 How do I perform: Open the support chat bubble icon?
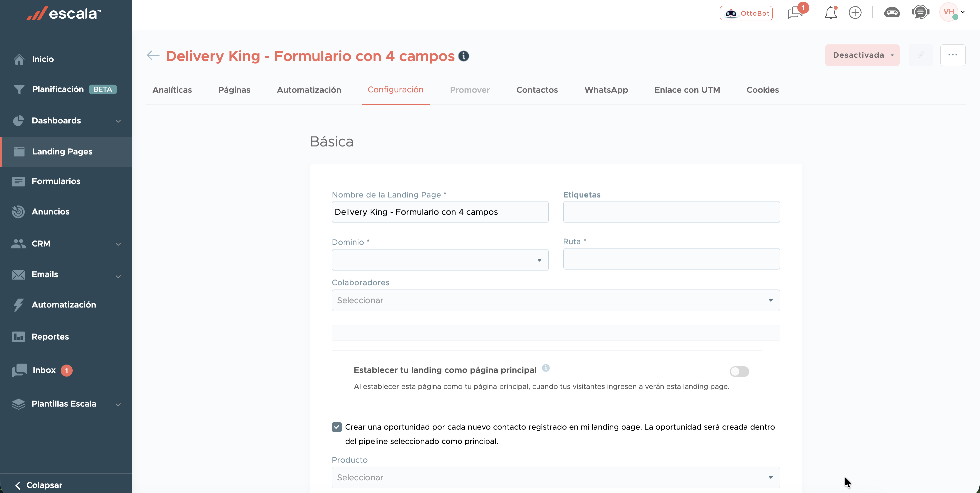(x=920, y=13)
